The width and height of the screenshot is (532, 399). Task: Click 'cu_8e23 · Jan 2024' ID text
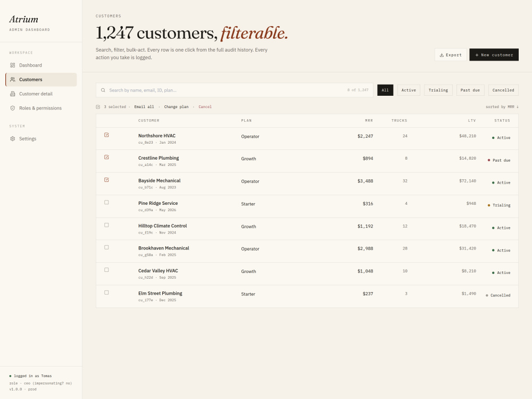coord(157,143)
